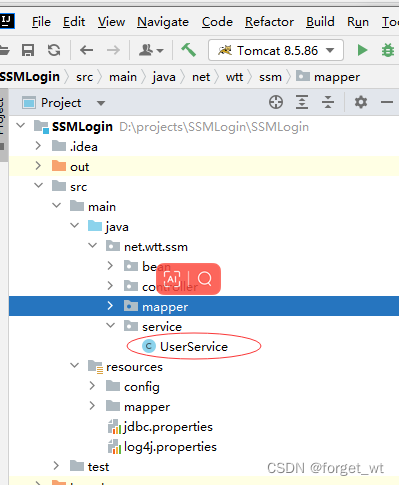
Task: Hide the Project panel with minus icon
Action: (x=387, y=102)
